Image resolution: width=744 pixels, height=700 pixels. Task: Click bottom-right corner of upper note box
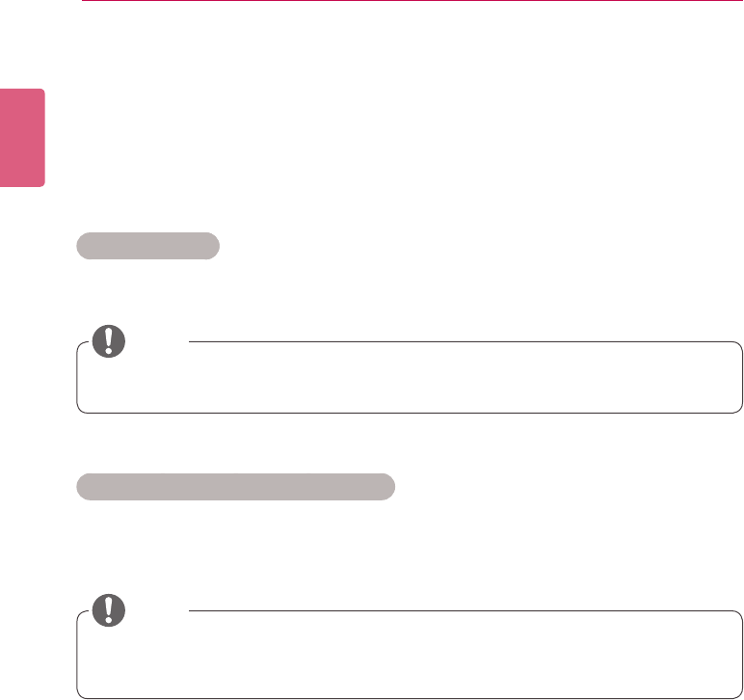(739, 410)
